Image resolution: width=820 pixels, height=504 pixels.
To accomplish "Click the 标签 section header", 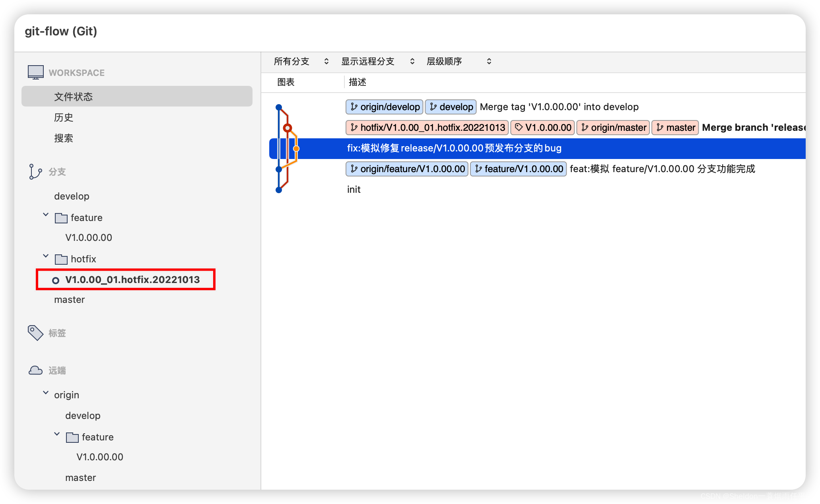I will click(x=57, y=333).
